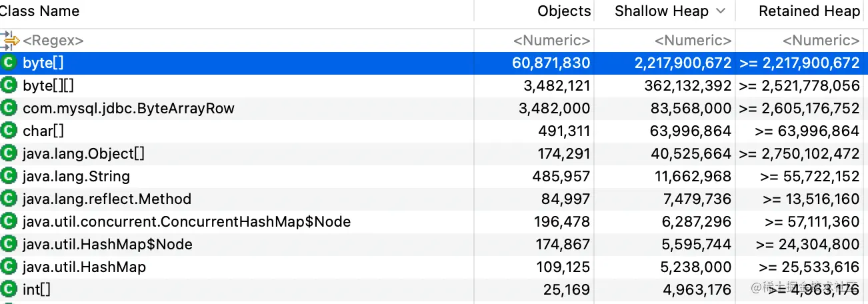Image resolution: width=868 pixels, height=304 pixels.
Task: Click the java.lang.String class icon
Action: (9, 177)
